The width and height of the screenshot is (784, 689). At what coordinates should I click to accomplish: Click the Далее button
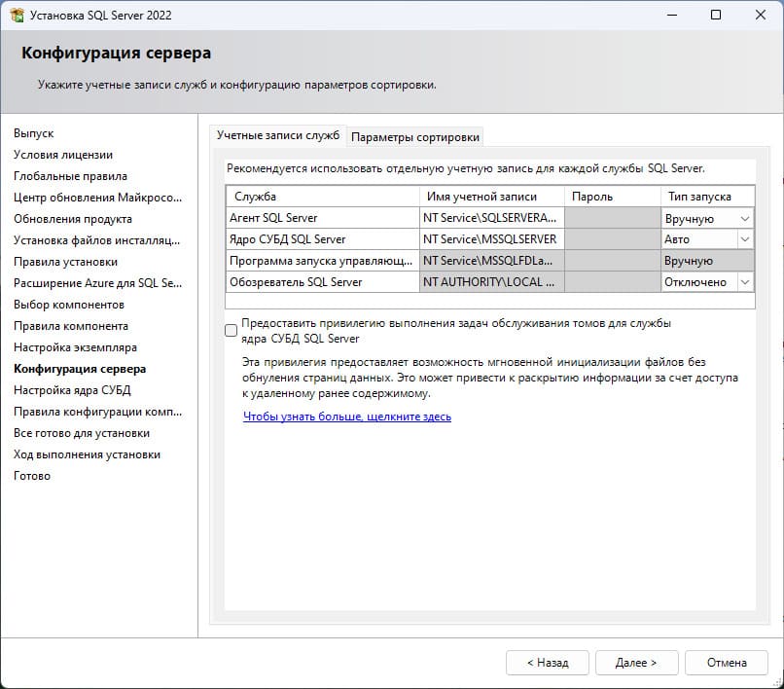(x=636, y=663)
